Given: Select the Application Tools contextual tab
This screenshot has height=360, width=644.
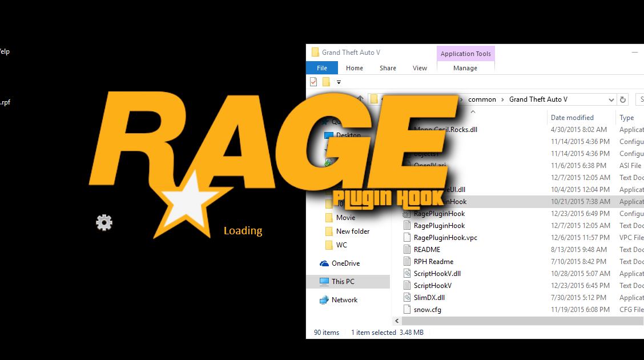Looking at the screenshot, I should [466, 53].
